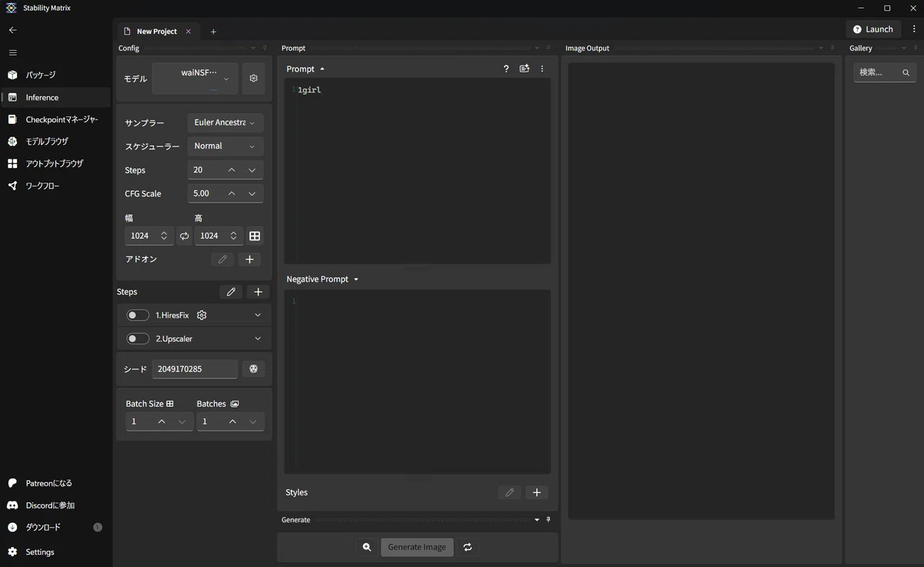The height and width of the screenshot is (567, 924).
Task: Expand the 1.HiresFix section chevron
Action: click(258, 315)
